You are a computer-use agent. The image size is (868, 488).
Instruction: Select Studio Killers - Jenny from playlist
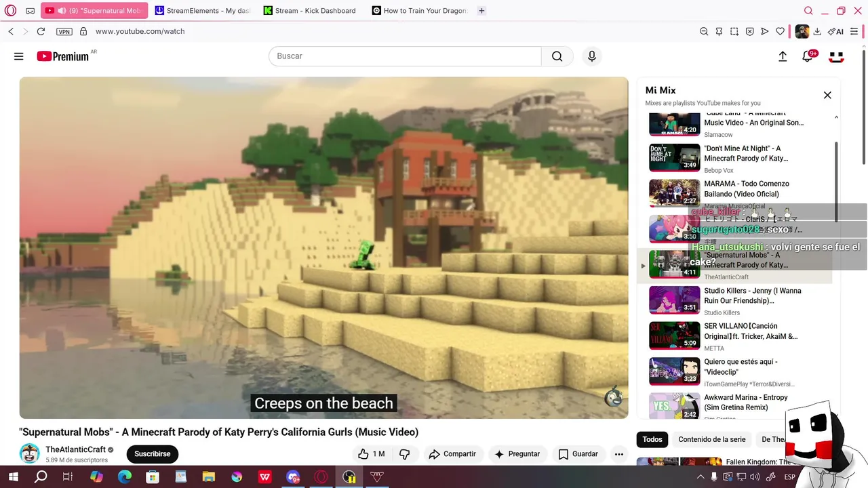(734, 300)
